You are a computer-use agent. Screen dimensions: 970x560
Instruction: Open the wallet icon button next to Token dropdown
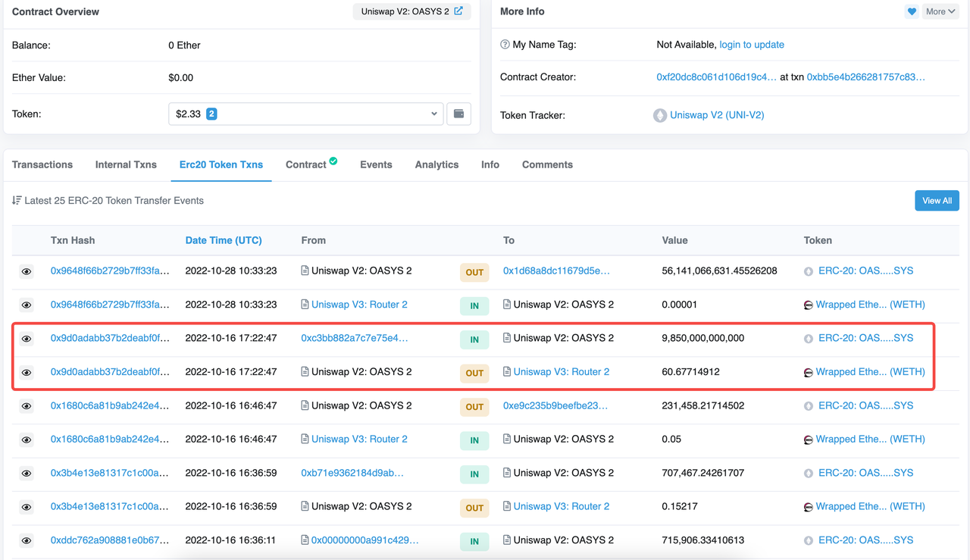tap(458, 114)
